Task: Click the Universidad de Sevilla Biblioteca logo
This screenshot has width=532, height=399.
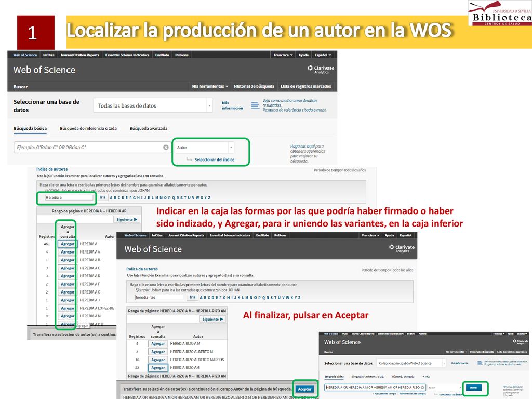Action: [x=500, y=13]
